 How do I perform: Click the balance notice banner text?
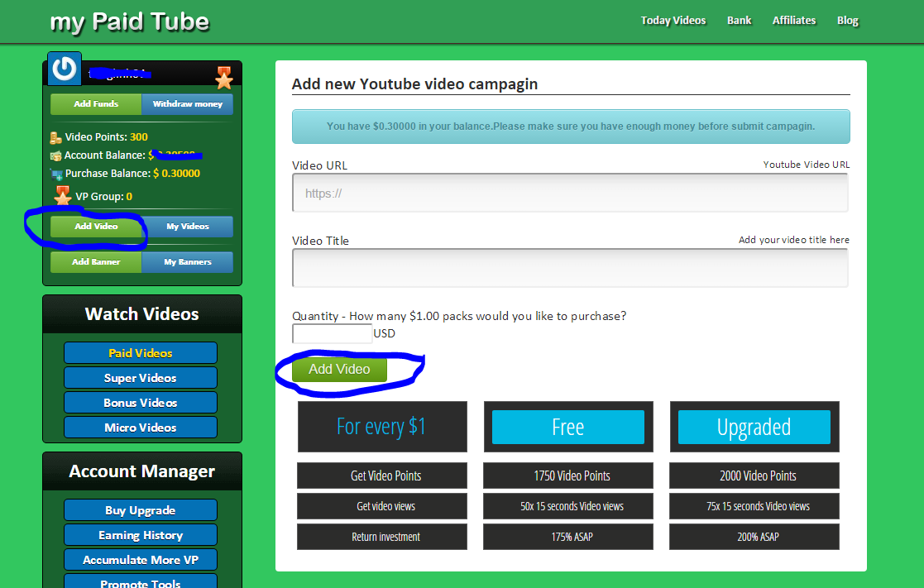tap(571, 126)
